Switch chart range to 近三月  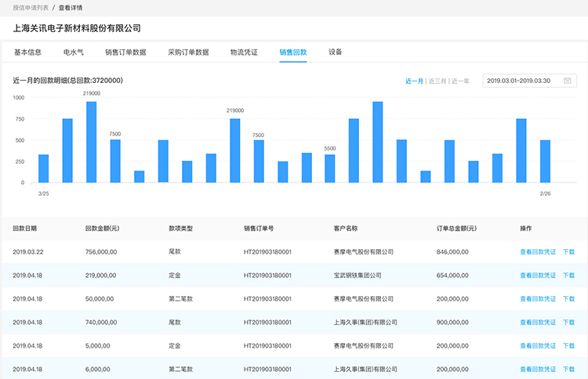point(436,81)
